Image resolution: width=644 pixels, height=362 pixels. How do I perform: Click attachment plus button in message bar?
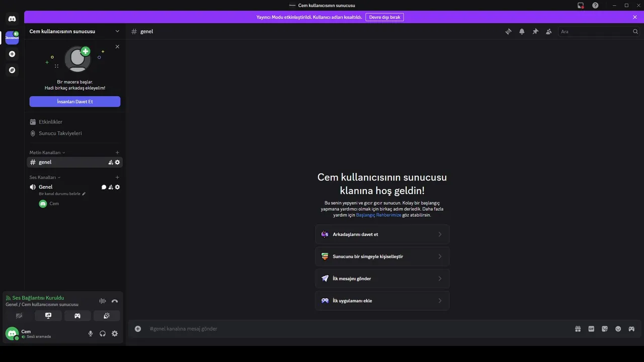(x=138, y=329)
